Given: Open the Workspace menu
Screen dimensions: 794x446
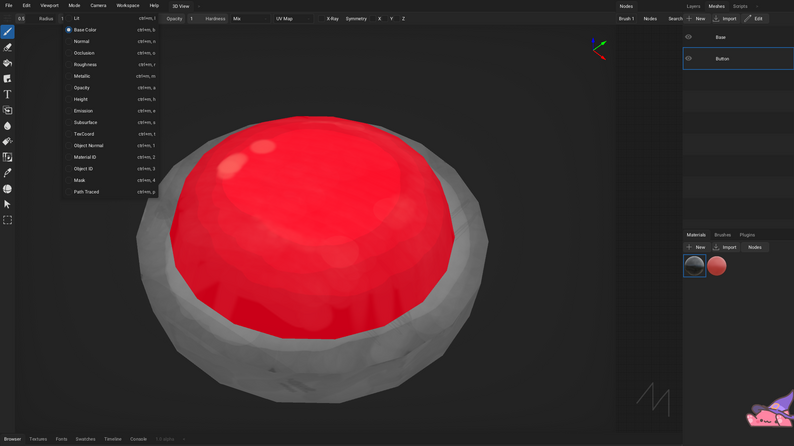Looking at the screenshot, I should [128, 6].
